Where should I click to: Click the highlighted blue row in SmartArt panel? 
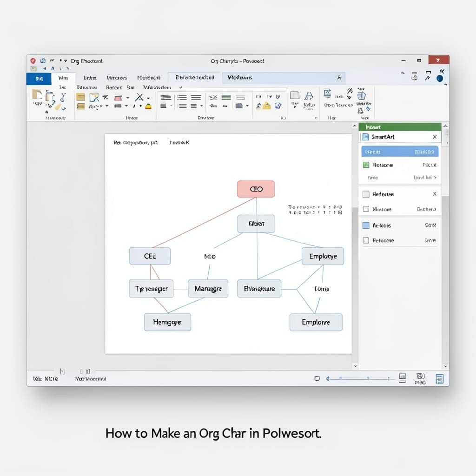400,152
